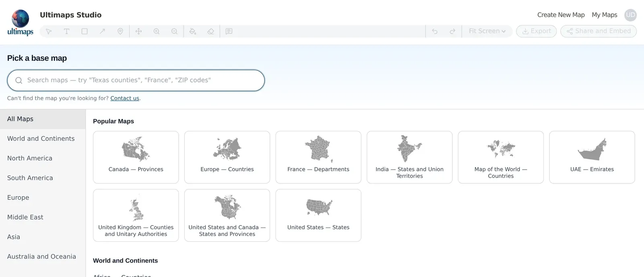The height and width of the screenshot is (277, 644).
Task: Select All Maps category
Action: click(43, 119)
